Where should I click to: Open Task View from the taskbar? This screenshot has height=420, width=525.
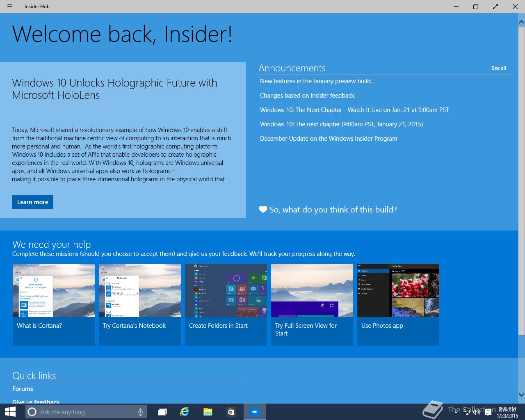click(162, 412)
